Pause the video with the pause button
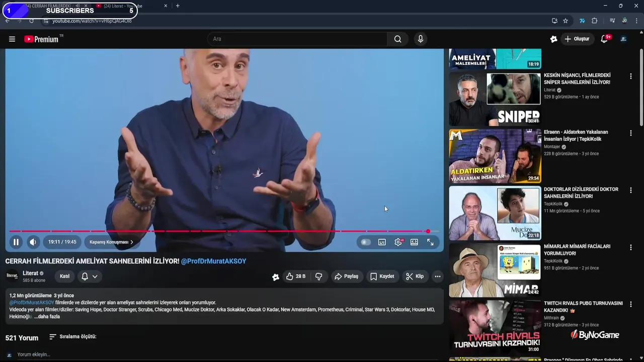This screenshot has height=362, width=644. 16,242
